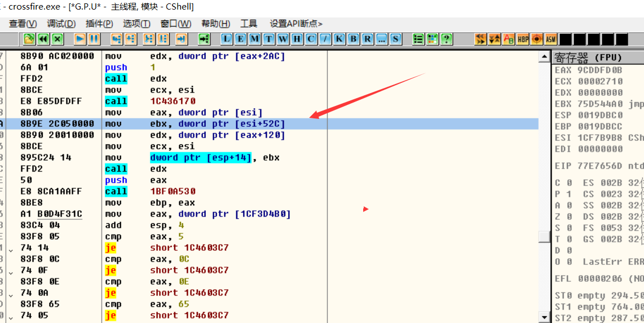Image resolution: width=644 pixels, height=323 pixels.
Task: Click the Trace into toolbar icon
Action: [x=149, y=39]
